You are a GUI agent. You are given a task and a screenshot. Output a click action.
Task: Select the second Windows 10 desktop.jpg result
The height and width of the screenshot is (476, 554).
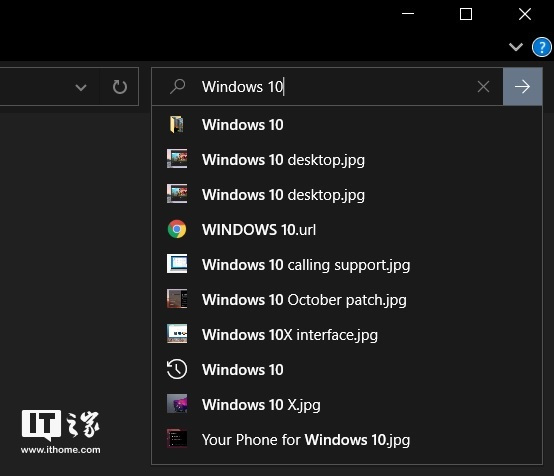pos(347,195)
